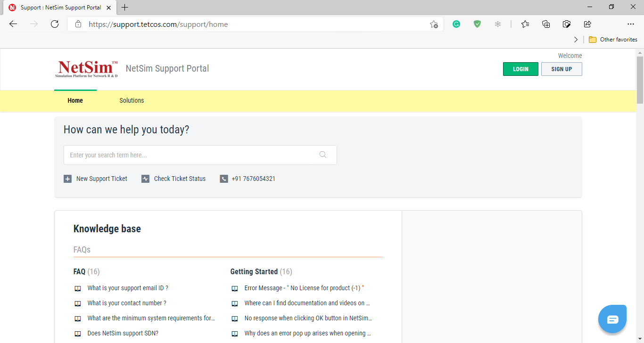This screenshot has height=343, width=644.
Task: Open 'What is your support email ID ?'
Action: pyautogui.click(x=128, y=288)
